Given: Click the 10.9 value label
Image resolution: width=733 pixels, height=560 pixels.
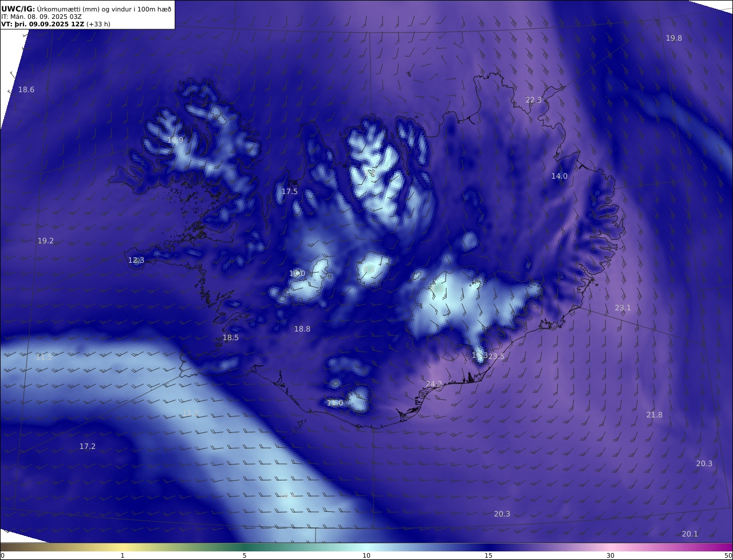Looking at the screenshot, I should point(175,140).
